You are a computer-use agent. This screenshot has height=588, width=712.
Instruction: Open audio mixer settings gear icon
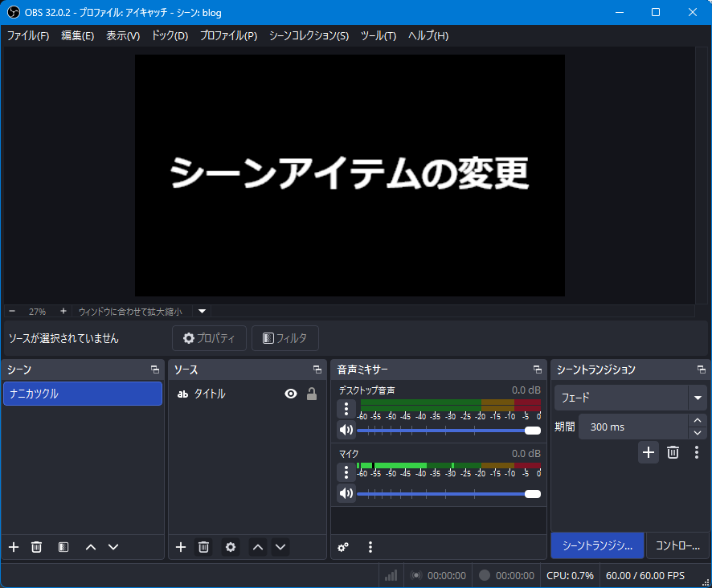[x=343, y=547]
